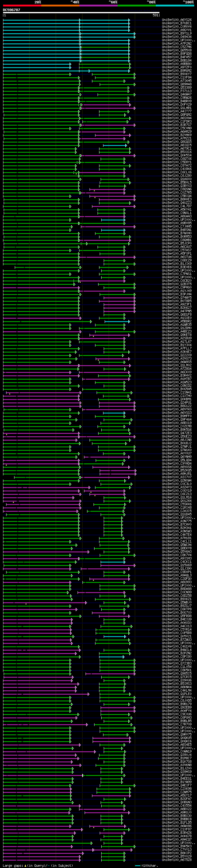Click the red ~20% identity legend bar
Screen dimensions: 197x868
pos(22,6)
